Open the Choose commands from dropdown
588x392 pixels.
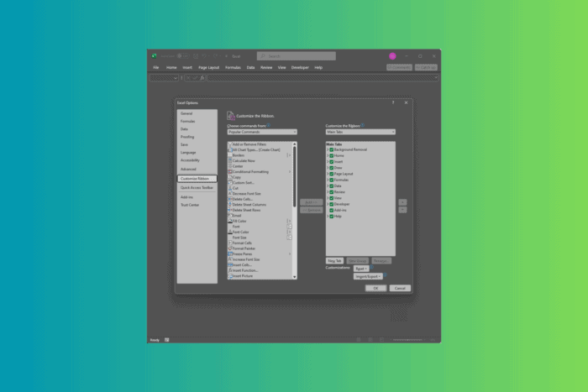[x=262, y=132]
